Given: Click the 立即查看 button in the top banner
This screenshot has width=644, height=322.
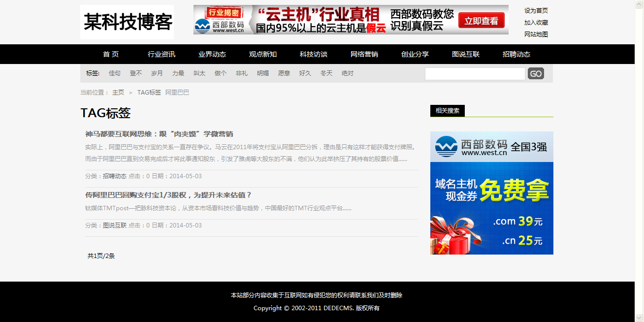Looking at the screenshot, I should tap(481, 21).
